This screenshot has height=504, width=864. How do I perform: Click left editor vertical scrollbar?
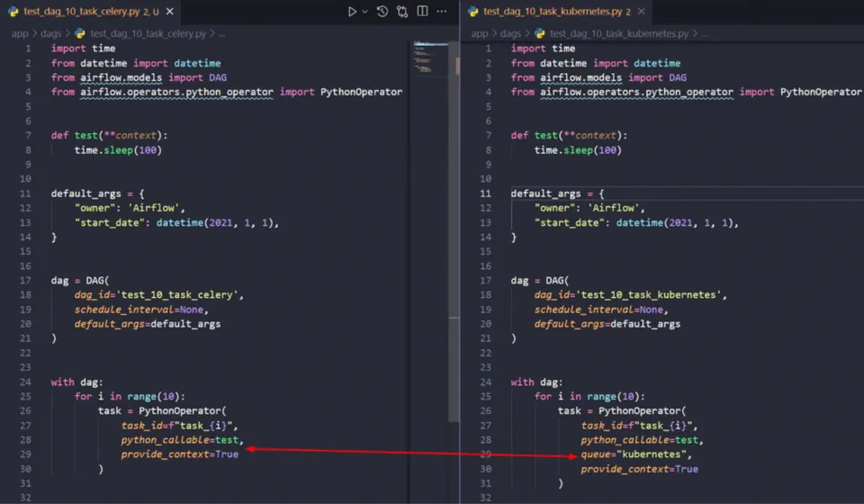pos(454,231)
